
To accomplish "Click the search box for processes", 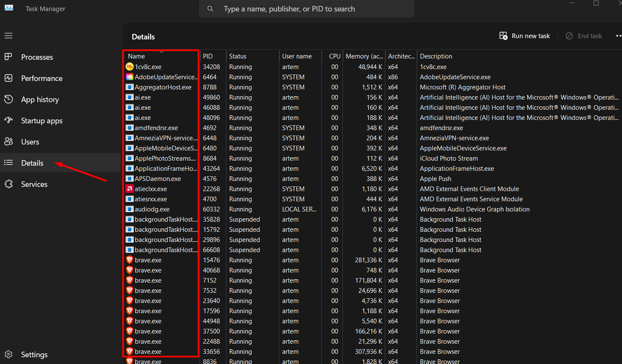I will 307,9.
